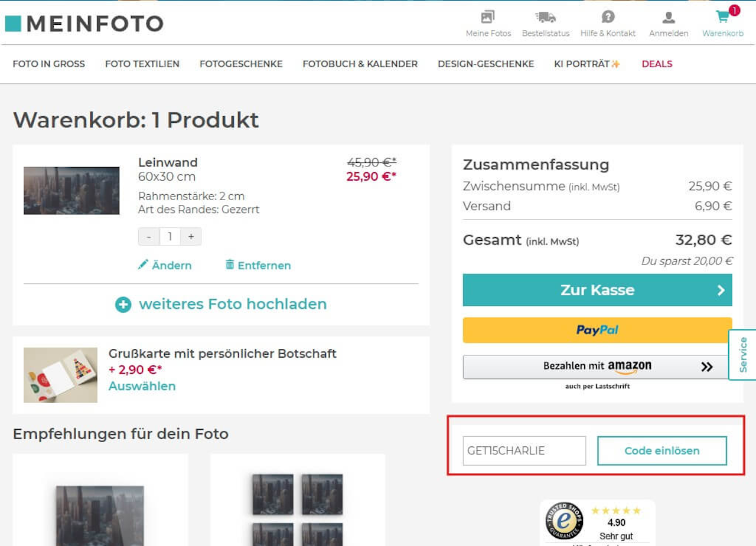Click the quantity field showing 1
The height and width of the screenshot is (546, 756).
(170, 237)
